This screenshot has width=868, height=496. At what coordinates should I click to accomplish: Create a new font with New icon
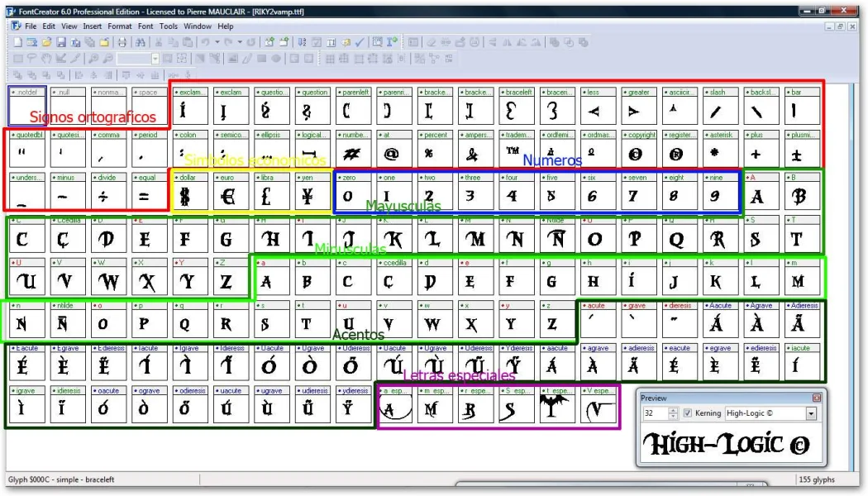[x=17, y=43]
